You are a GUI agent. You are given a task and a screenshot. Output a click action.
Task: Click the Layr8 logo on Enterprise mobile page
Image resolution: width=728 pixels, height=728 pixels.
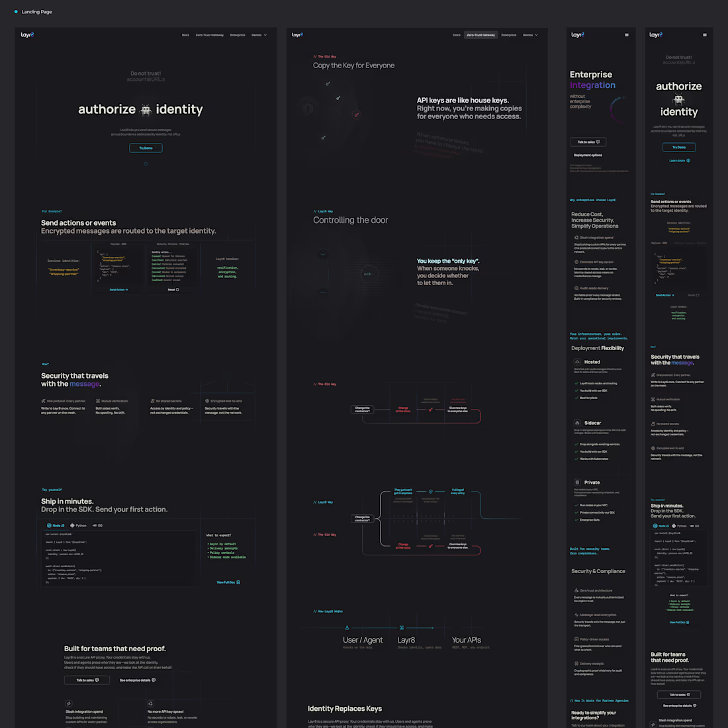578,35
